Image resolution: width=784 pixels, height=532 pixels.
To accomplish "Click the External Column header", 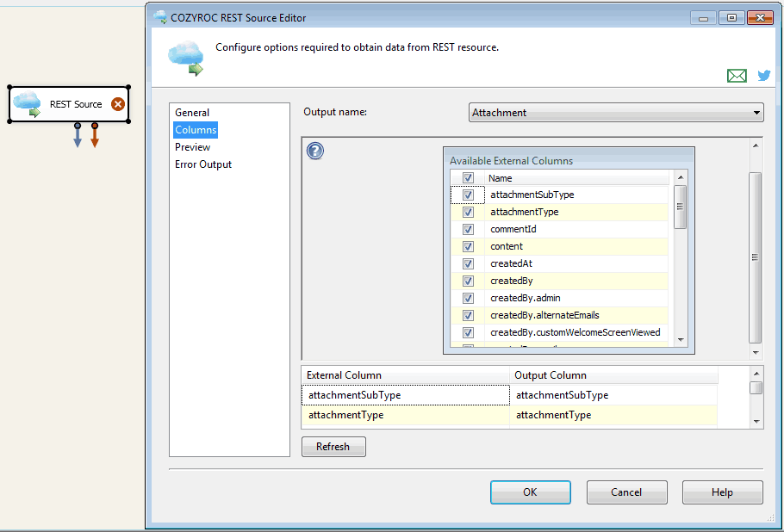I will (x=406, y=375).
